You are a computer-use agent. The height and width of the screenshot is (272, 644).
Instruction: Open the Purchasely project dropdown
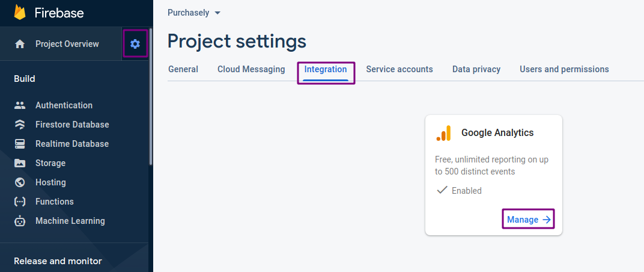click(x=194, y=13)
